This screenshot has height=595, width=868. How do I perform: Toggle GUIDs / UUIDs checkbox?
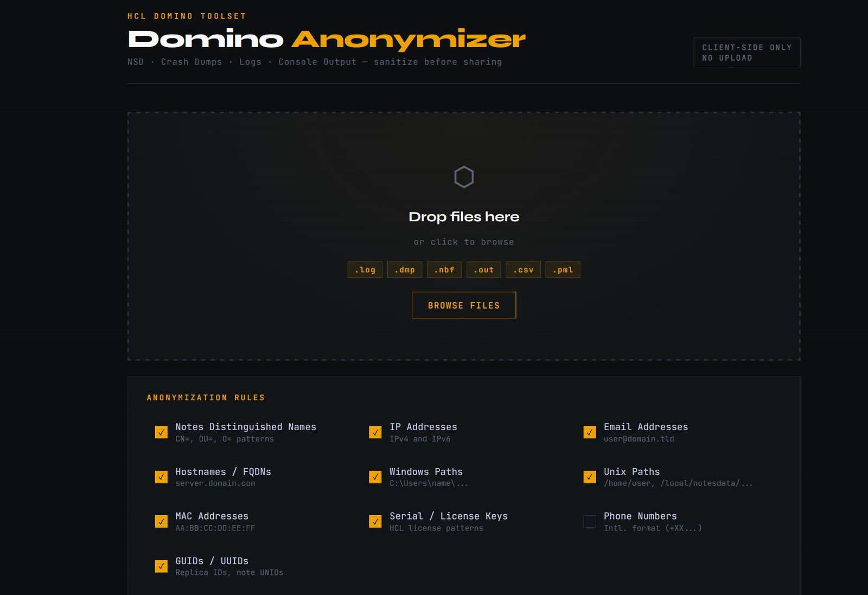161,566
